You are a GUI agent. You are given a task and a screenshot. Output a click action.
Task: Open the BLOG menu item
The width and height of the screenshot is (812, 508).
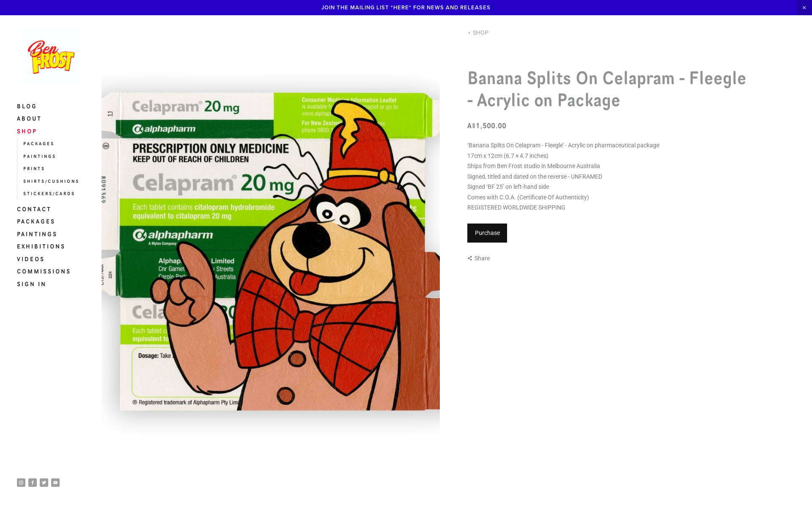(27, 106)
